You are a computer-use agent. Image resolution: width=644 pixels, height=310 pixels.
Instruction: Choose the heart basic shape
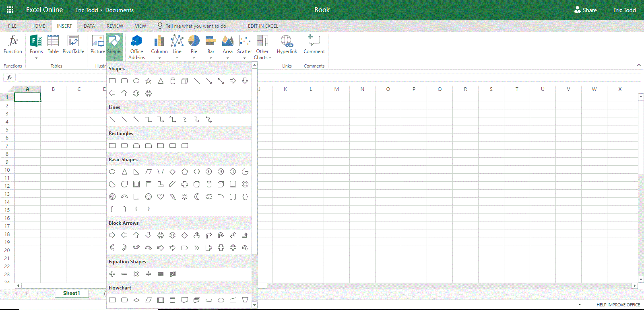click(161, 197)
